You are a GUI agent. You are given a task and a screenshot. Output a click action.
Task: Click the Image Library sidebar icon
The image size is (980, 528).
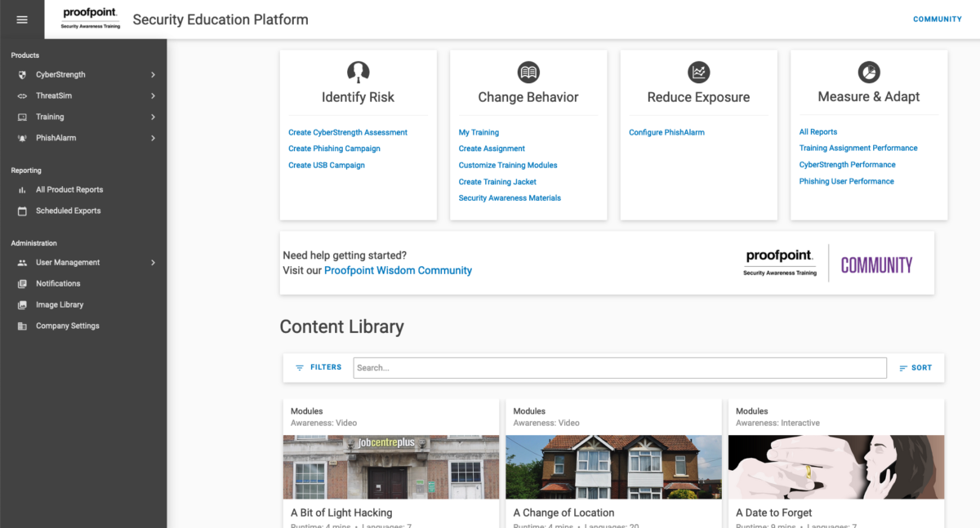(22, 304)
